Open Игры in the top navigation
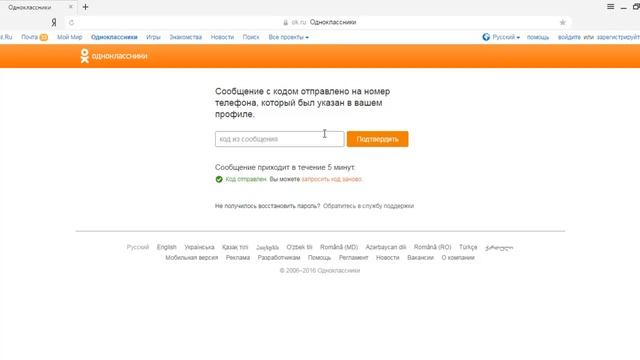The image size is (640, 360). click(153, 37)
